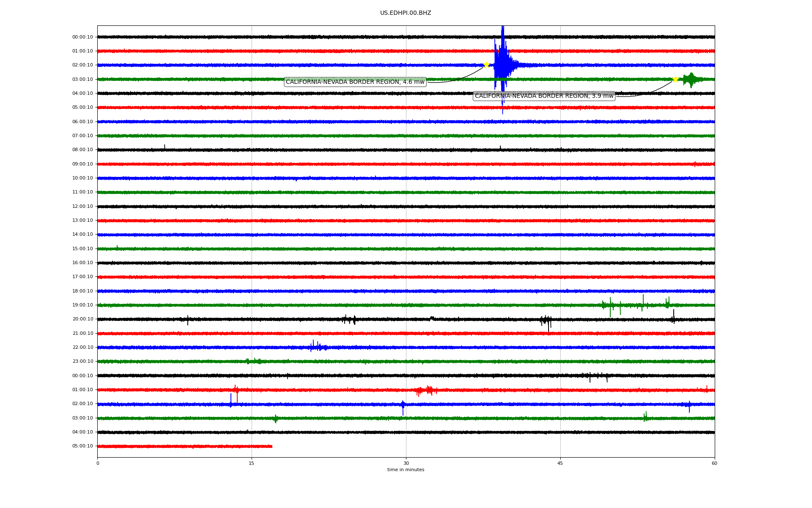The height and width of the screenshot is (508, 812).
Task: Click the x-axis tick label 60
Action: tap(714, 464)
